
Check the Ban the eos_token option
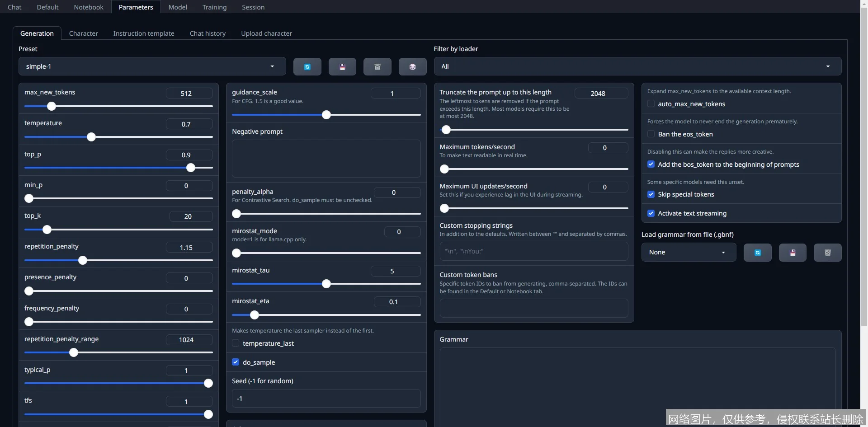click(651, 134)
